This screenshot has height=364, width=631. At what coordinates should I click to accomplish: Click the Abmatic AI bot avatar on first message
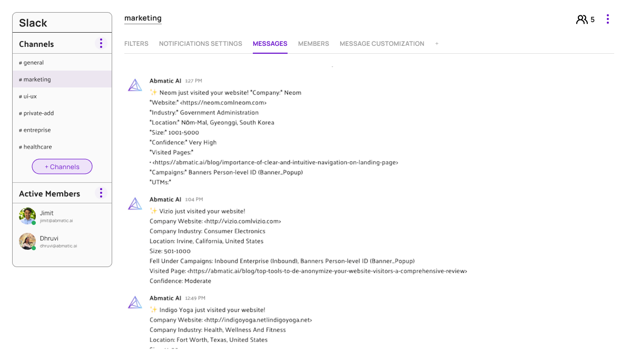coord(135,84)
